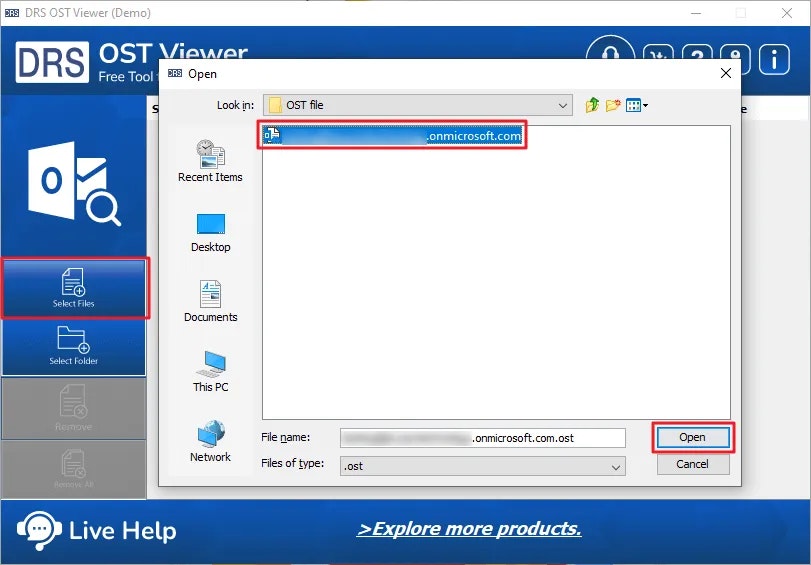
Task: Go to Desktop location in dialog
Action: pos(211,233)
